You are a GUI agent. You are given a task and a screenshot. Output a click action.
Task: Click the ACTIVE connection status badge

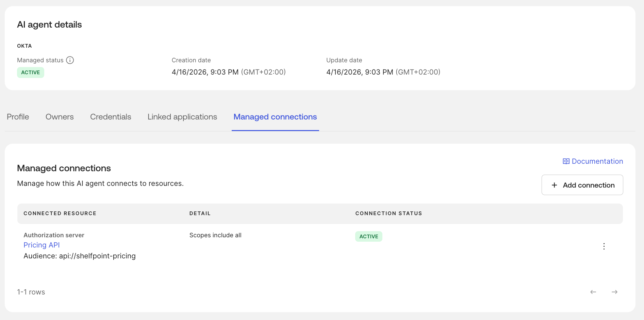click(368, 236)
